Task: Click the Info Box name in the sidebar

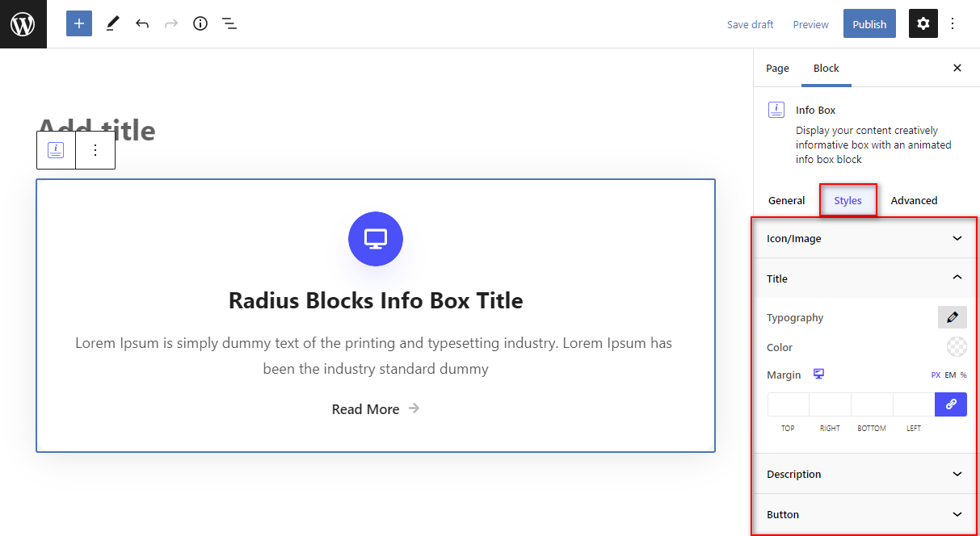Action: (x=815, y=110)
